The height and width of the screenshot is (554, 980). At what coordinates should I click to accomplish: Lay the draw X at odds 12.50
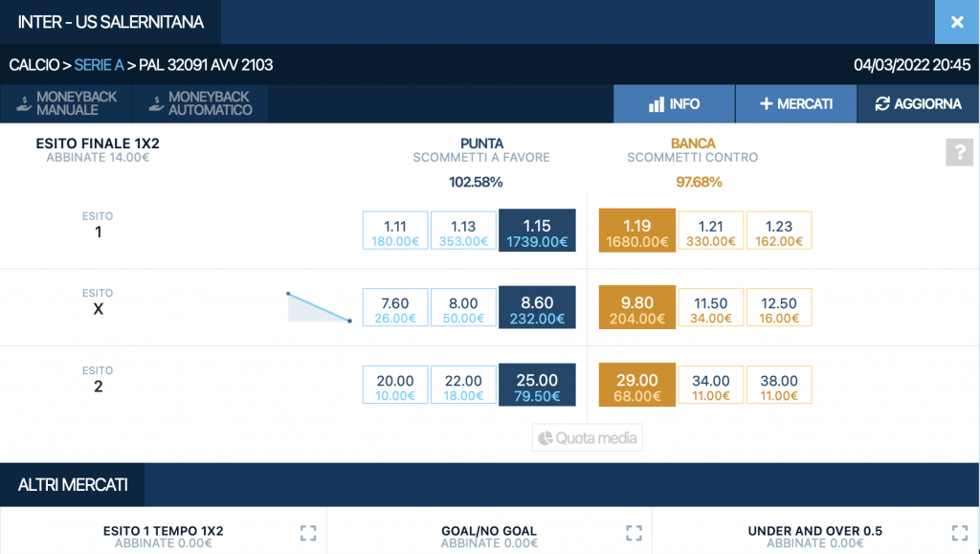779,307
